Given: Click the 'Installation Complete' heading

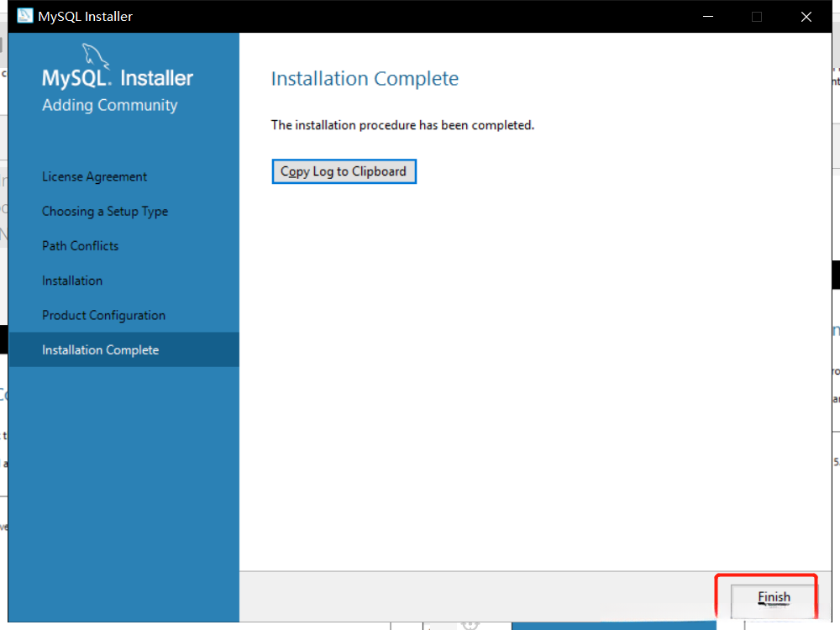Looking at the screenshot, I should [x=365, y=79].
